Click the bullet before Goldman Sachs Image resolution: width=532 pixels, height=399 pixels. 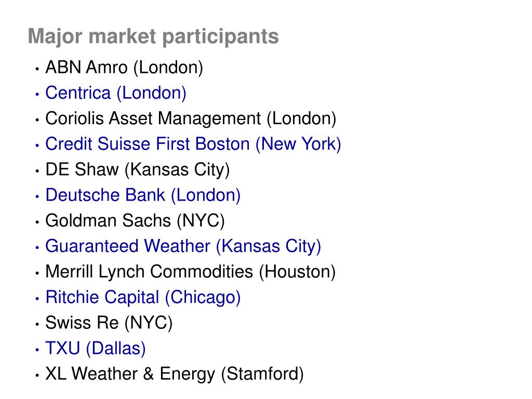coord(37,222)
